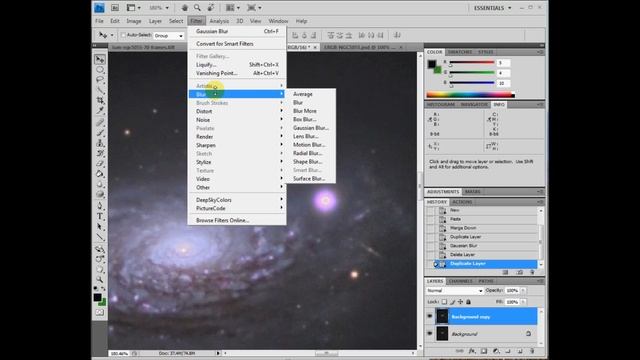The width and height of the screenshot is (640, 360).
Task: Open the Noise filter submenu
Action: pyautogui.click(x=237, y=120)
